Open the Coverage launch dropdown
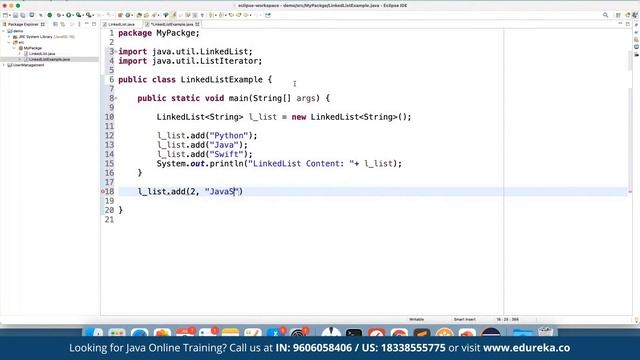 pos(83,15)
